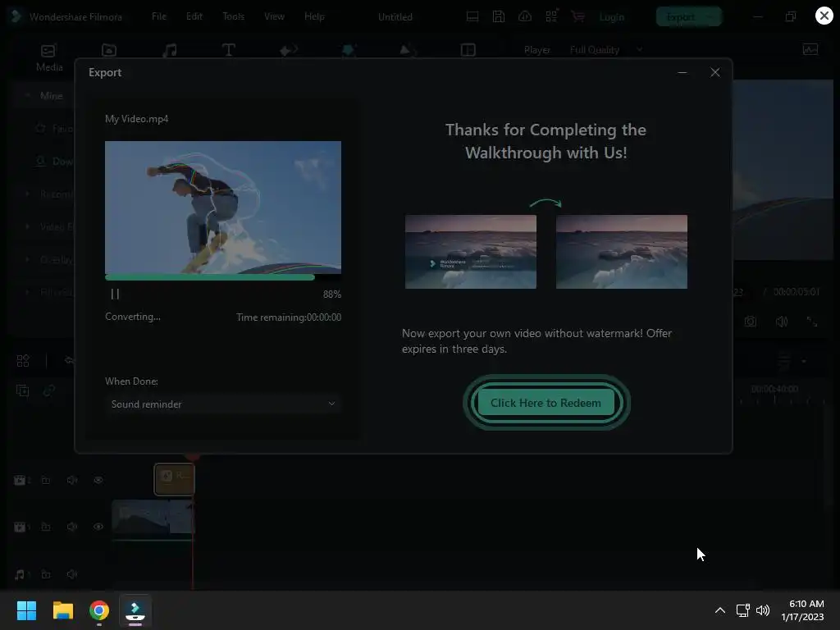Open the File menu
This screenshot has width=840, height=630.
coord(159,16)
